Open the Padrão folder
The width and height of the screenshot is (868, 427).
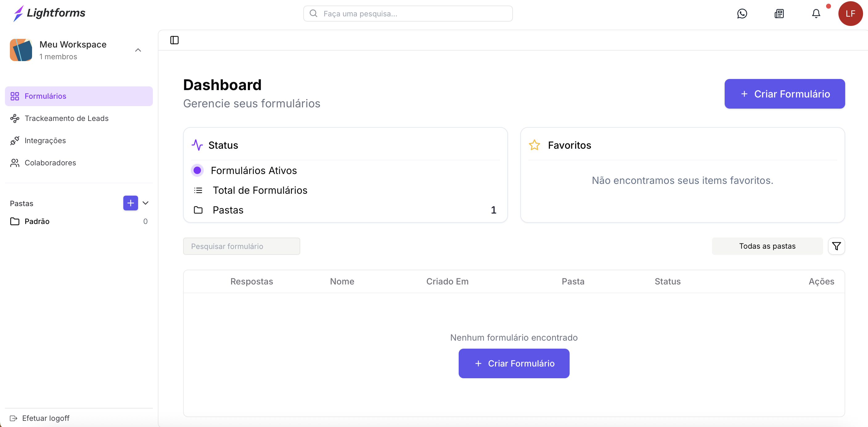(37, 221)
